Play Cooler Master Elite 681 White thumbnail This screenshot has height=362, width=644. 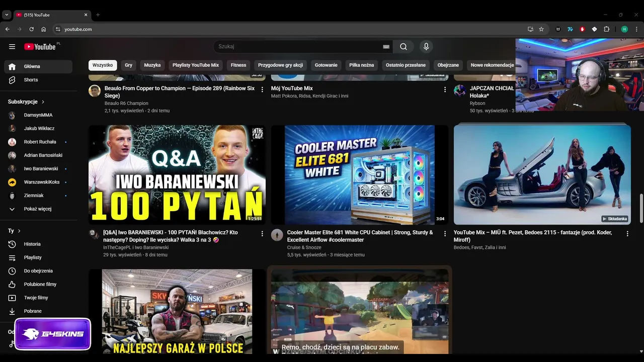pos(360,174)
